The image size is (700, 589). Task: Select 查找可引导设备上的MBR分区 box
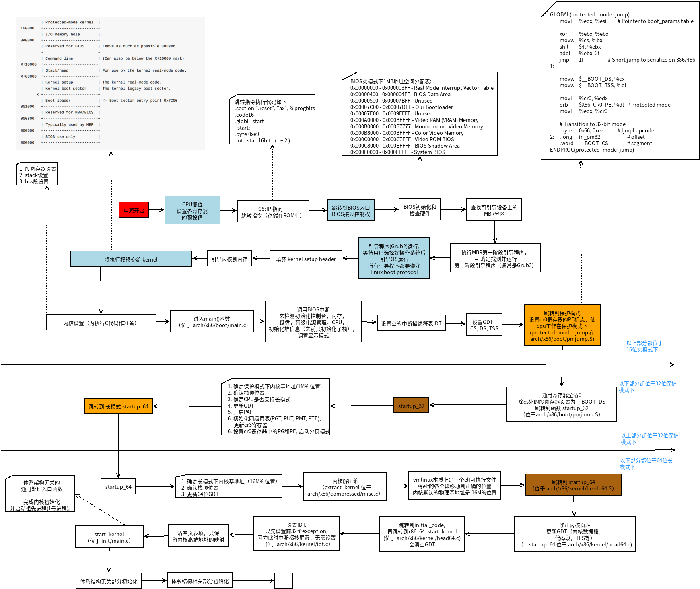click(x=494, y=210)
